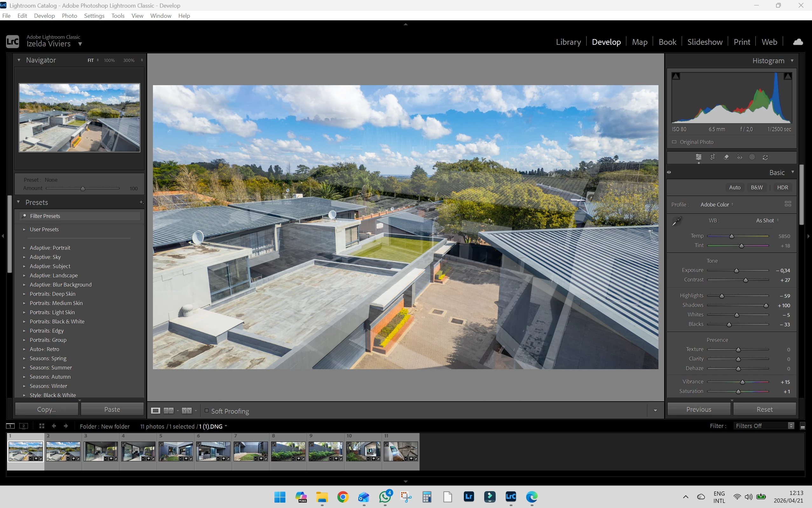
Task: Click the Auto tone button
Action: (735, 187)
